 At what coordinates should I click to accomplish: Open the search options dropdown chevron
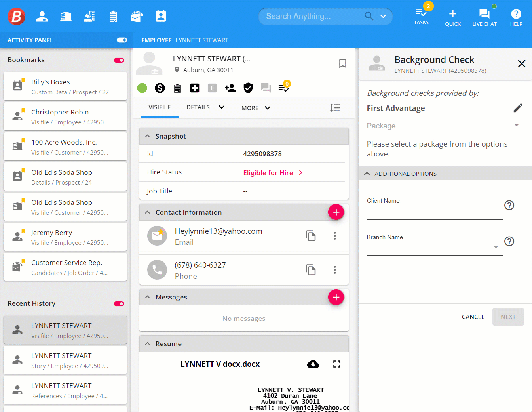[383, 16]
